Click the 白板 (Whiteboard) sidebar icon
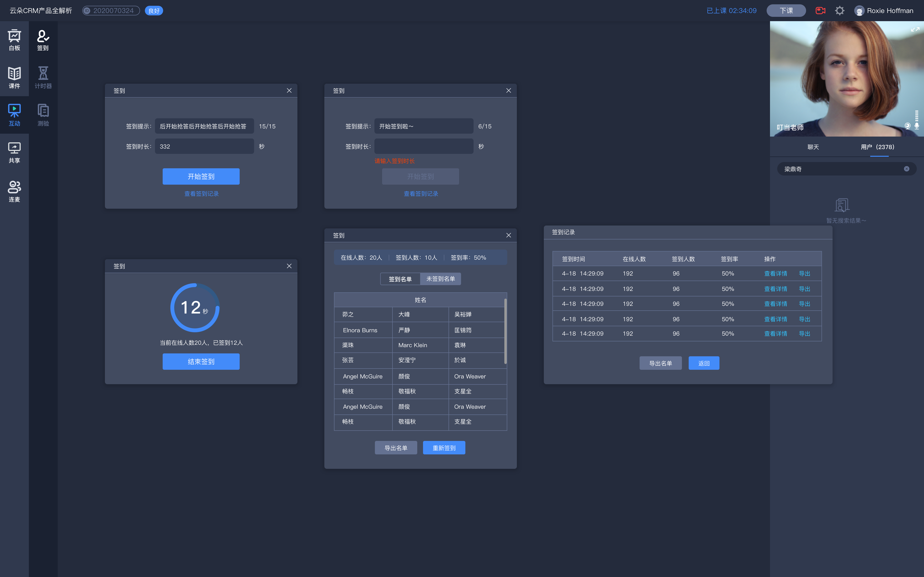 click(15, 40)
